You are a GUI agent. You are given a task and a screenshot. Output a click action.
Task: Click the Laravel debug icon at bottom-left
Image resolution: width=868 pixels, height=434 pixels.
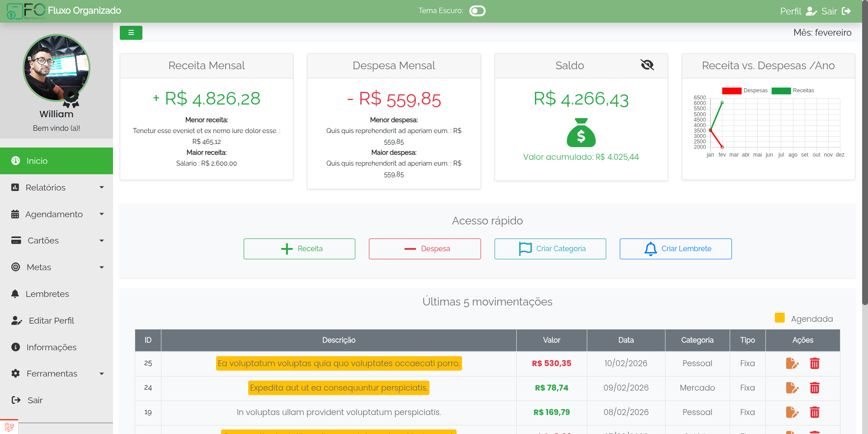[x=9, y=426]
